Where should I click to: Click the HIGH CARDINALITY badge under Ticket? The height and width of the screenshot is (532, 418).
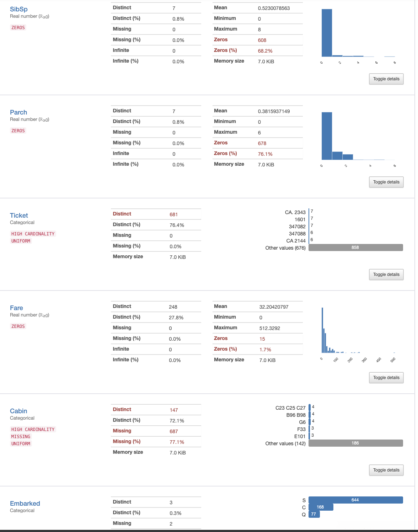pos(33,234)
